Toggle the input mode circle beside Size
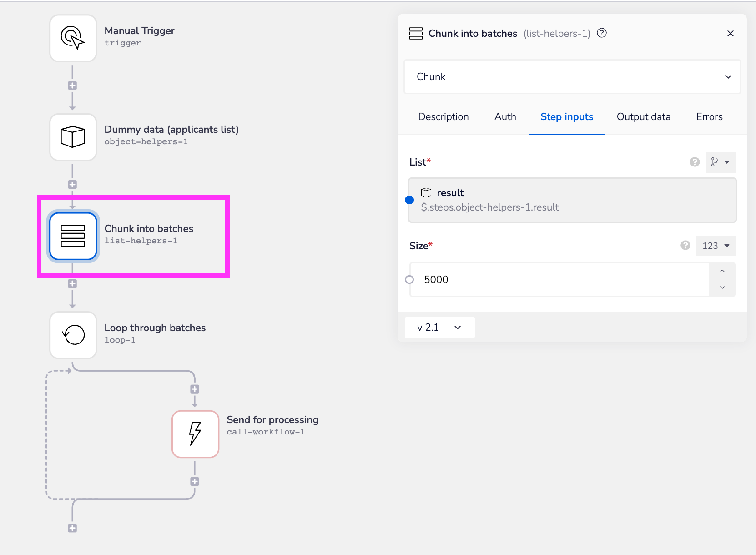This screenshot has height=555, width=756. 409,280
